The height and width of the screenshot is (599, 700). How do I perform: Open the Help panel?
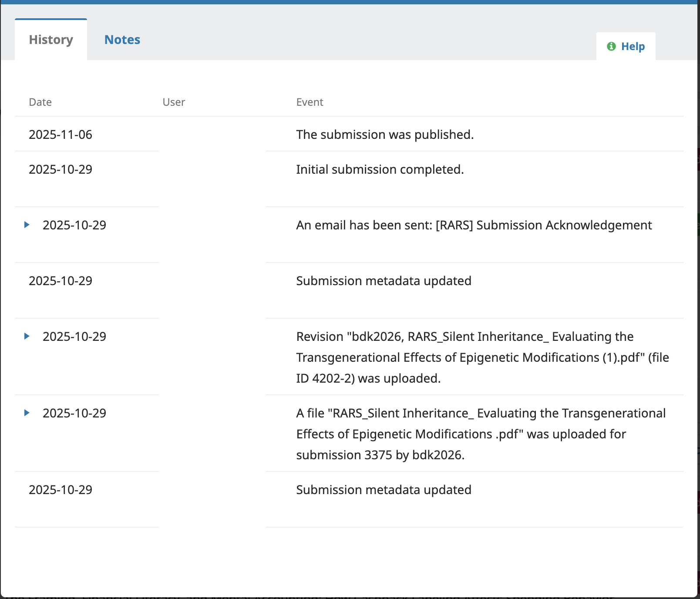click(x=632, y=47)
